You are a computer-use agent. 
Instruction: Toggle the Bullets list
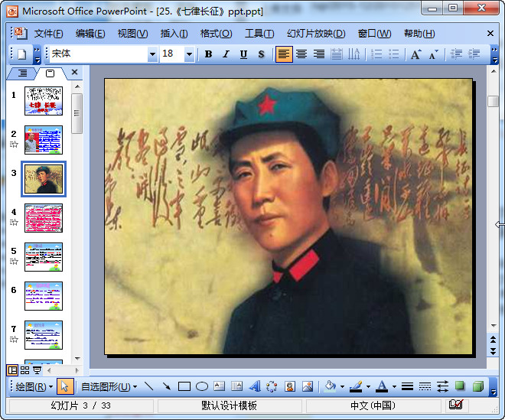click(x=394, y=54)
